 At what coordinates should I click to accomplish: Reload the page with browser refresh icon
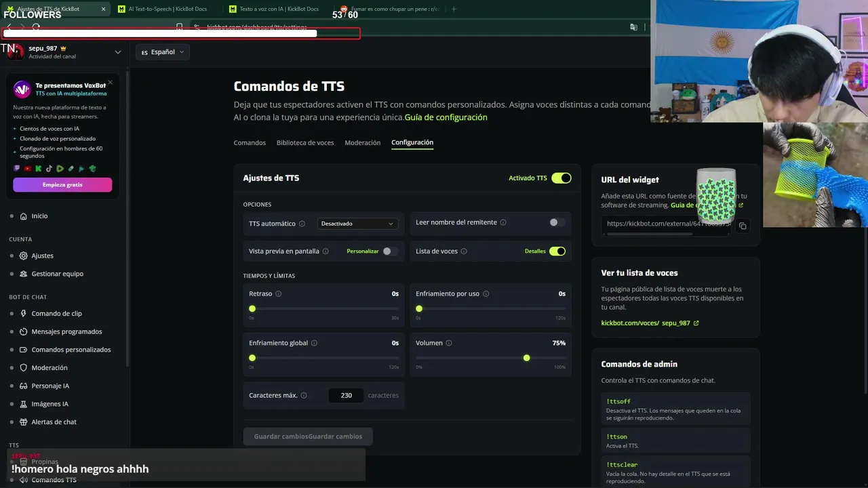point(36,27)
